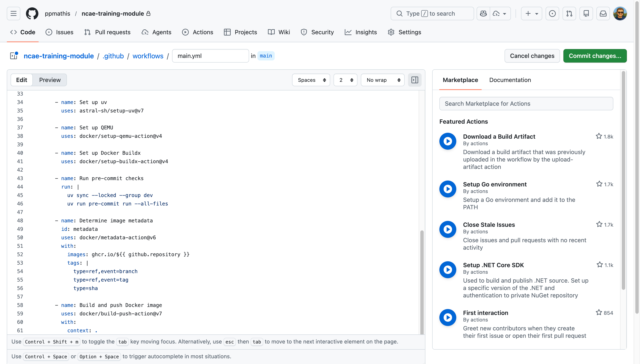Screen dimensions: 640x364
Task: Click the Close Stale Issues star icon
Action: coord(599,224)
